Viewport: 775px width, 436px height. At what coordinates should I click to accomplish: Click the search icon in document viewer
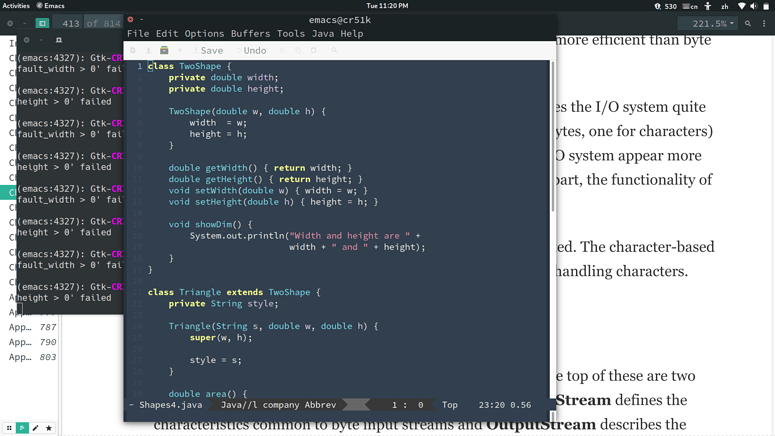(x=748, y=23)
